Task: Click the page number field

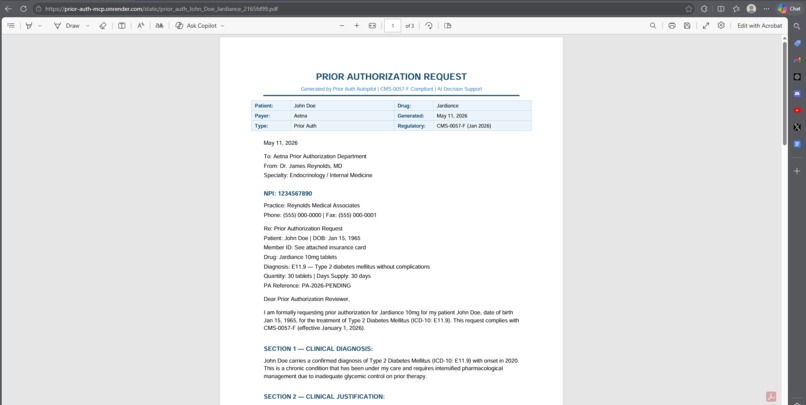Action: [x=393, y=26]
